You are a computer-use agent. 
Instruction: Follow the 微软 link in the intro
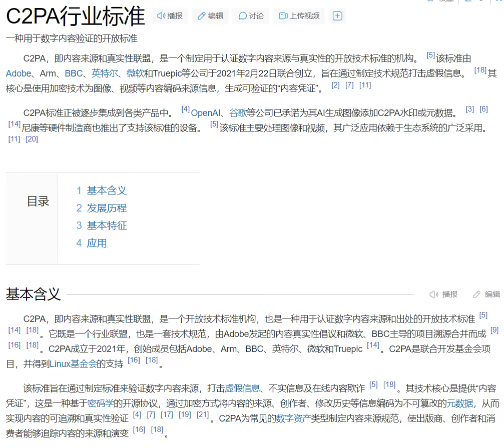coord(135,73)
